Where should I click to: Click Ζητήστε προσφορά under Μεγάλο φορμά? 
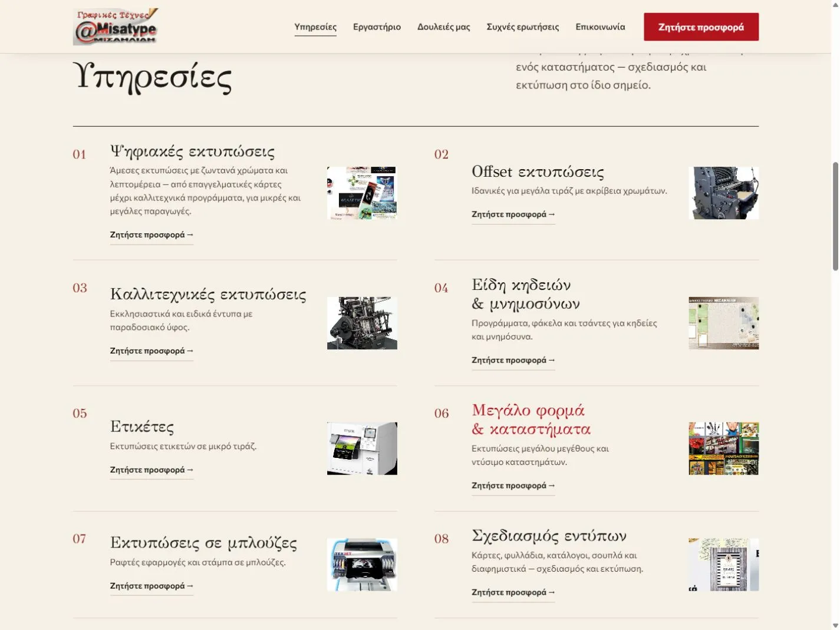[x=513, y=486]
